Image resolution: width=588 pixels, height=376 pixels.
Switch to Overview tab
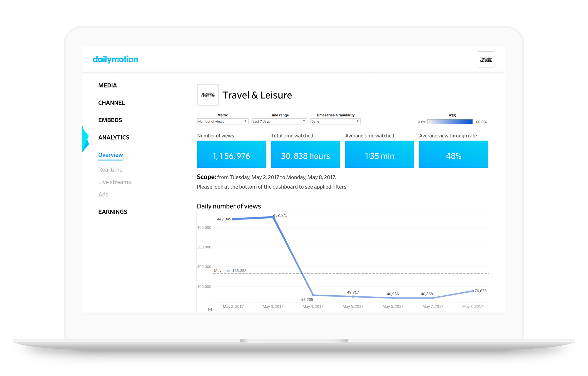(111, 155)
